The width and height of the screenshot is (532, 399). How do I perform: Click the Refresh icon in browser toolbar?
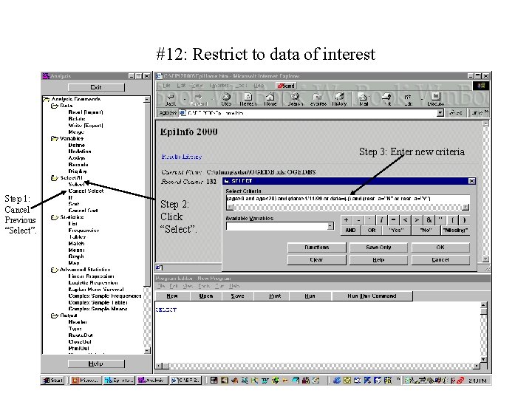pos(248,100)
